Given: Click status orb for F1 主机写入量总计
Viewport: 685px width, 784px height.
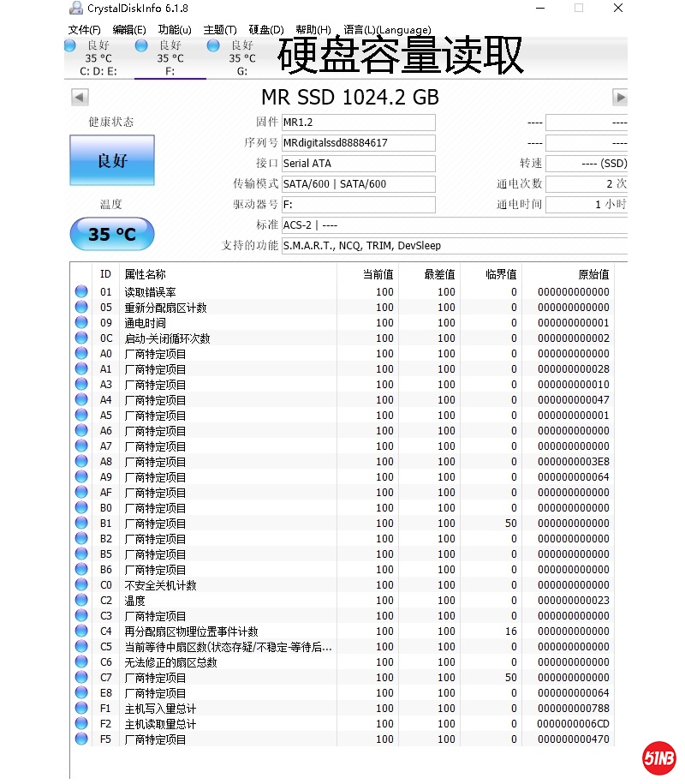Looking at the screenshot, I should (81, 709).
